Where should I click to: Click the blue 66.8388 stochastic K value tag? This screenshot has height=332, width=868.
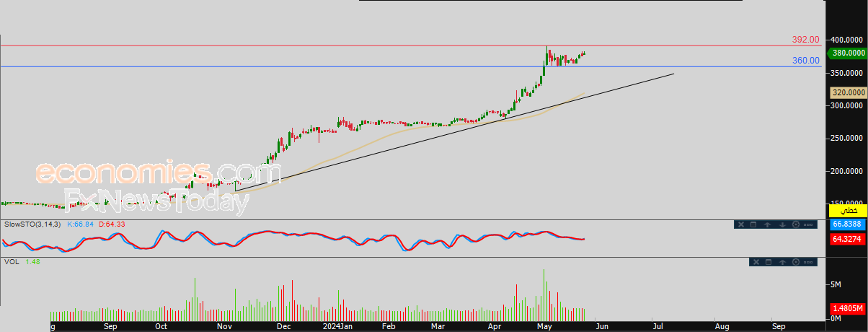coord(847,225)
